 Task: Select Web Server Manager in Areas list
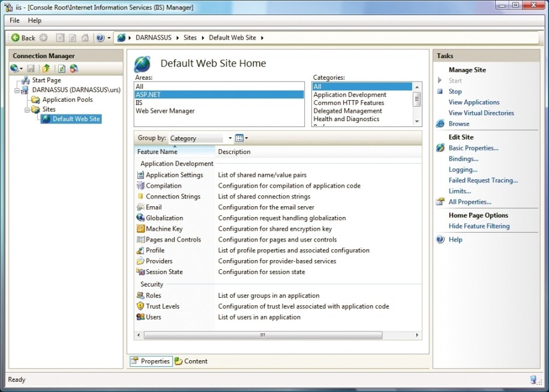(219, 110)
